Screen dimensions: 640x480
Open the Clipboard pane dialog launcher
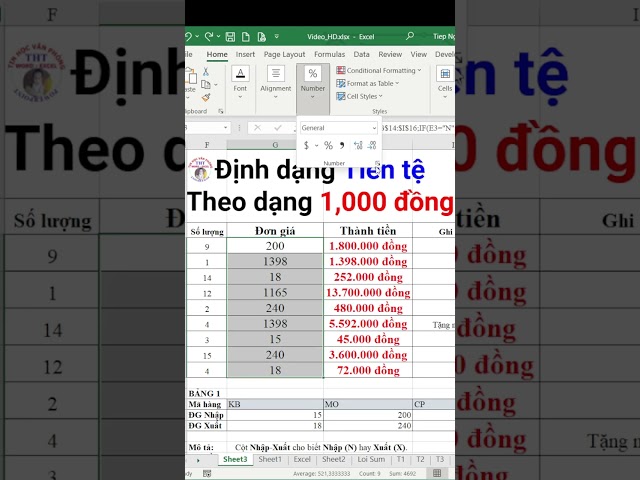click(221, 111)
